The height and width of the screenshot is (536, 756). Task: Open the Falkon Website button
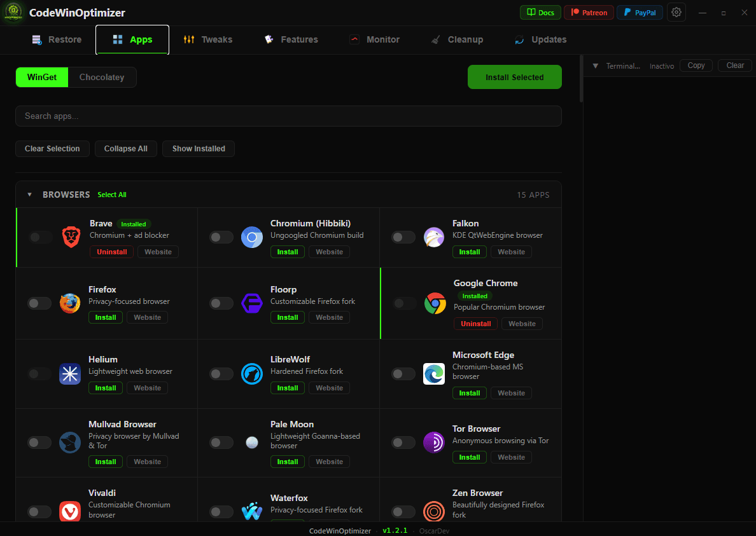click(511, 252)
